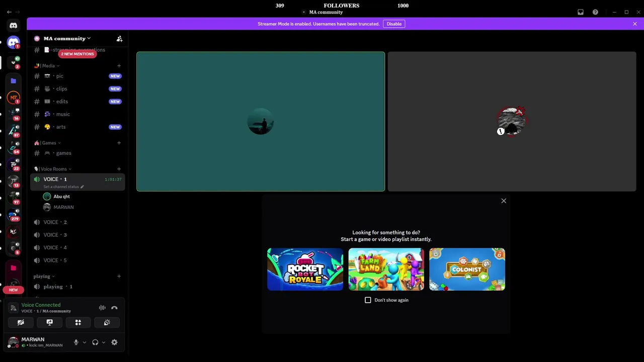Click the invite people icon in server header

point(119,39)
